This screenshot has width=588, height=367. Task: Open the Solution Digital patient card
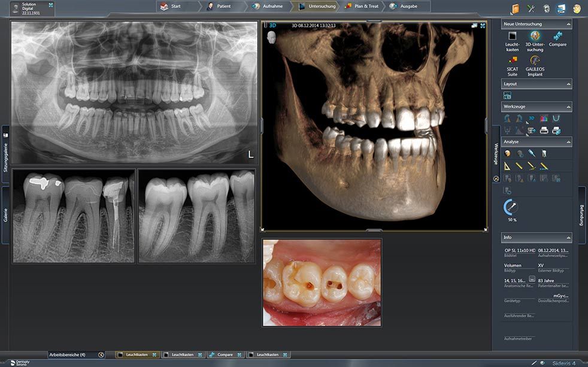33,8
